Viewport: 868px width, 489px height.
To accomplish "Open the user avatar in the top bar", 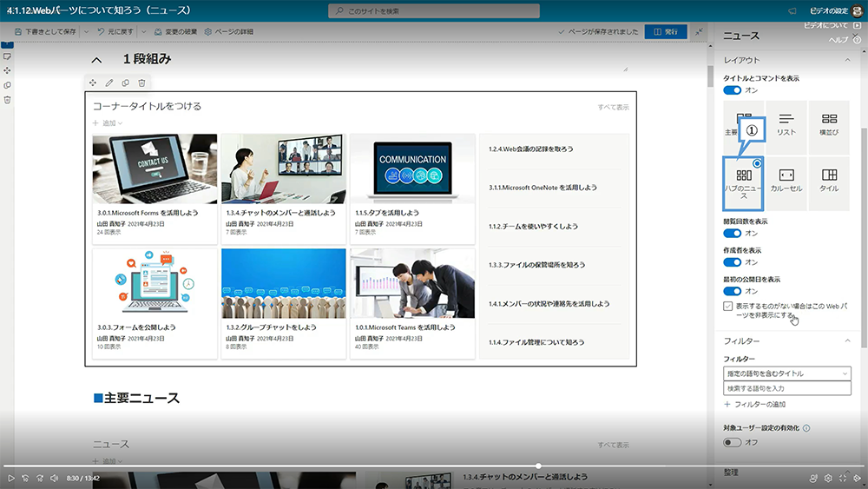I will point(858,10).
